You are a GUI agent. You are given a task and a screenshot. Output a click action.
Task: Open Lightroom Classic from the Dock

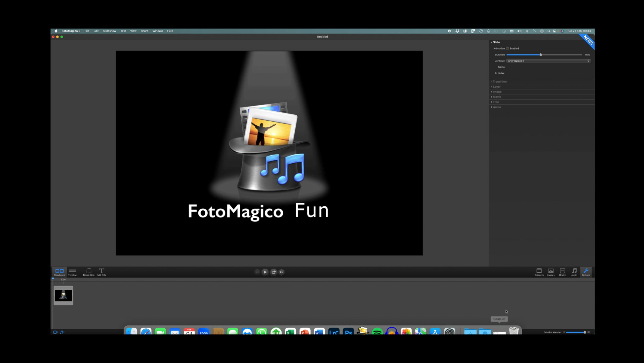pyautogui.click(x=334, y=331)
